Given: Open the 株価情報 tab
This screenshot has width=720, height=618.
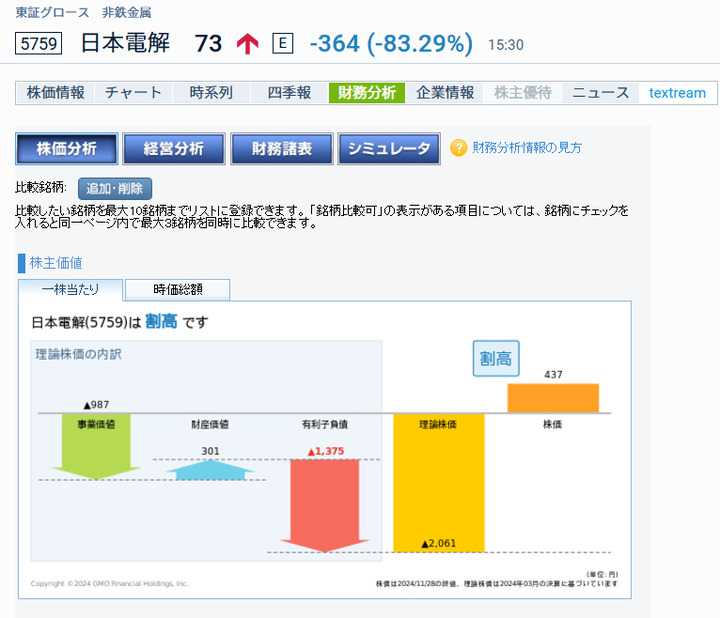Looking at the screenshot, I should click(55, 93).
